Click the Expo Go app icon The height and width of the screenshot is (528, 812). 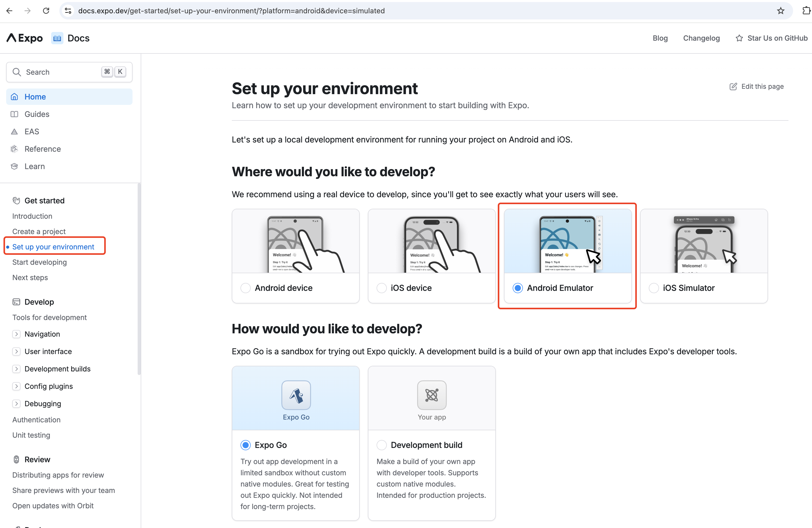point(296,395)
